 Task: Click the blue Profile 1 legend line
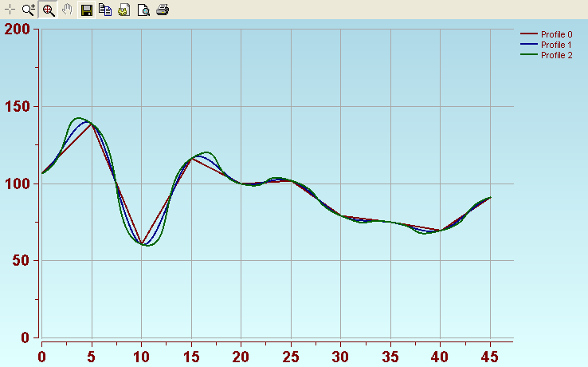coord(529,45)
